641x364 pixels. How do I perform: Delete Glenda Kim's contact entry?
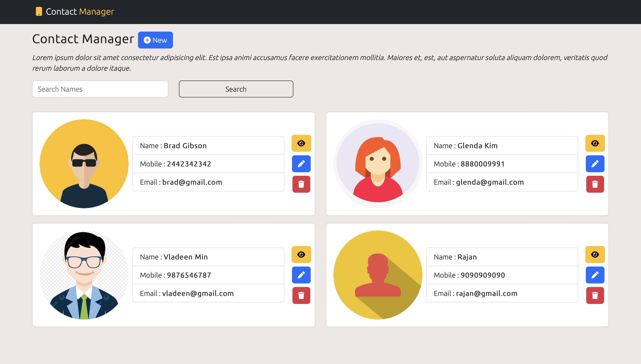click(x=595, y=184)
